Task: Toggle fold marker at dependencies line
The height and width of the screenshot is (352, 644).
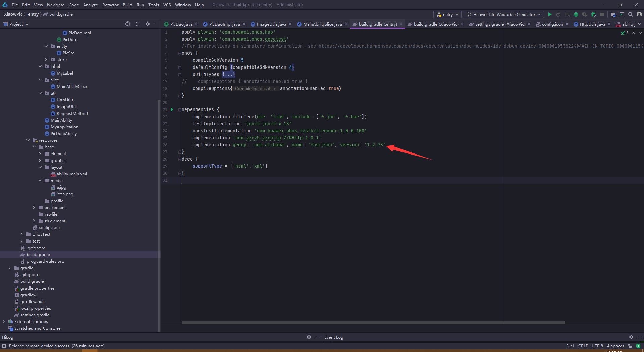Action: [180, 110]
